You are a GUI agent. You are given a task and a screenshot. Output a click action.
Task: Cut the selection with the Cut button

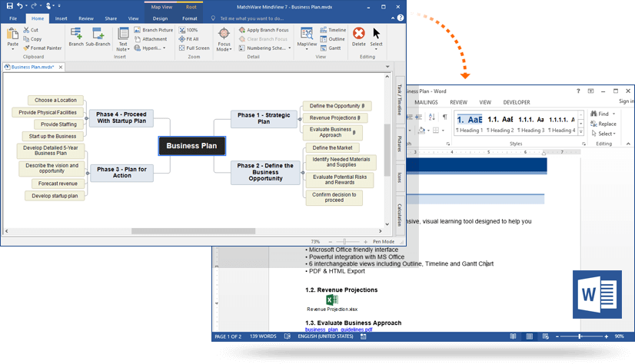coord(31,30)
